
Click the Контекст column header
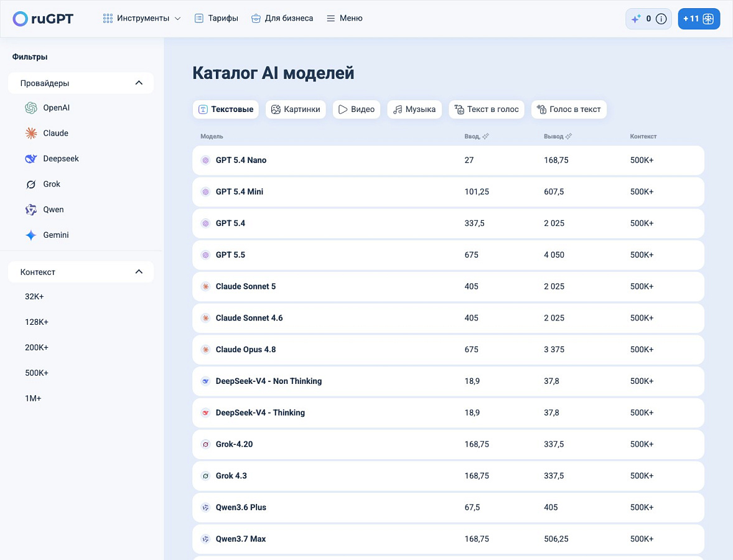click(x=643, y=136)
